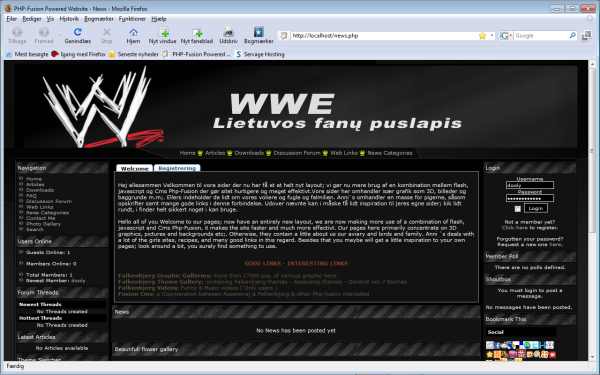
Task: Open the Social bookmark dropdown
Action: (521, 332)
